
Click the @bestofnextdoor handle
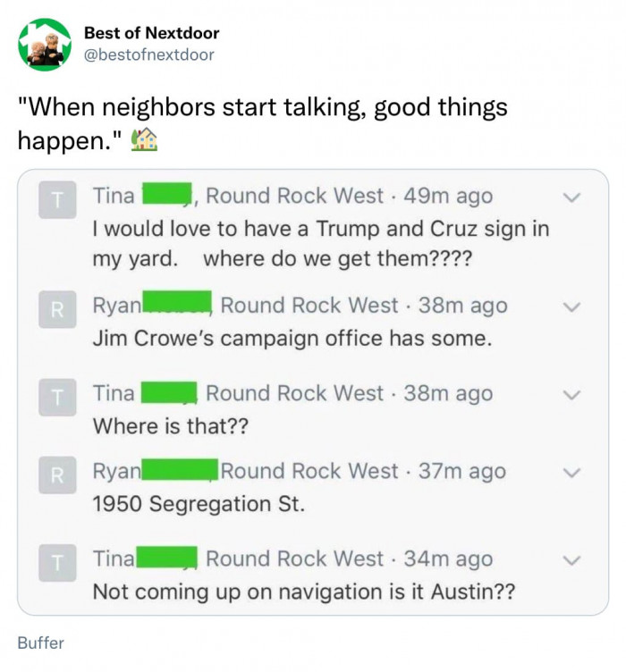point(148,55)
